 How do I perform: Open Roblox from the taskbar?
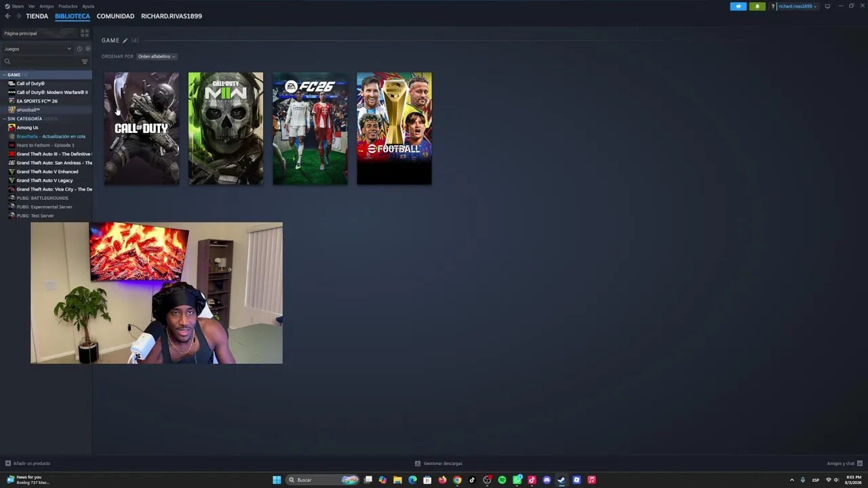[x=576, y=480]
